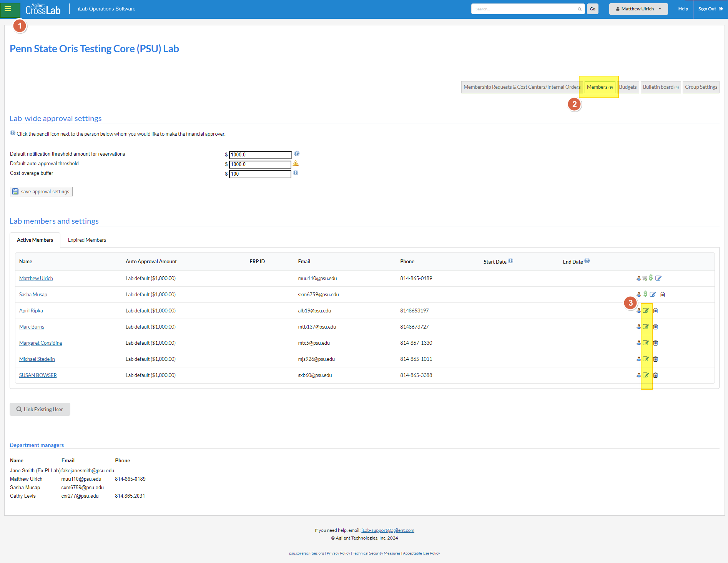728x563 pixels.
Task: Click the email cell "mtb137@psu.edu"
Action: pos(317,327)
